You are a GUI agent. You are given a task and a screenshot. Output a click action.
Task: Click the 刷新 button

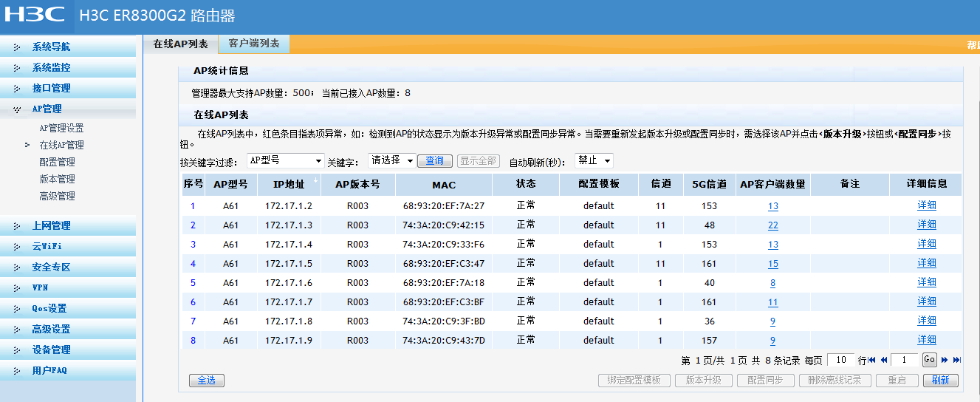click(x=940, y=381)
